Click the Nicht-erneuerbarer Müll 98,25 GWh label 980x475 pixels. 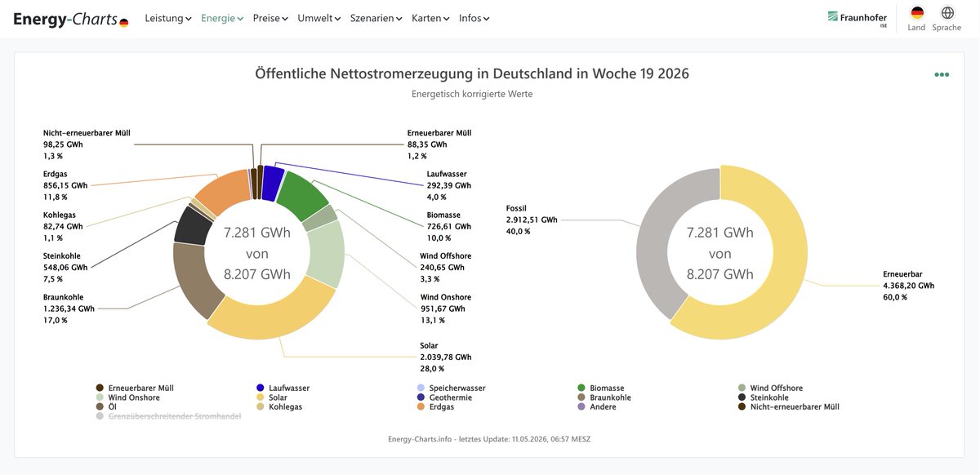87,144
